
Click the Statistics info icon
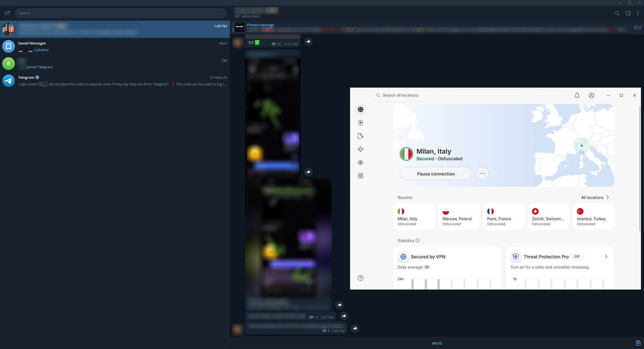pyautogui.click(x=418, y=241)
